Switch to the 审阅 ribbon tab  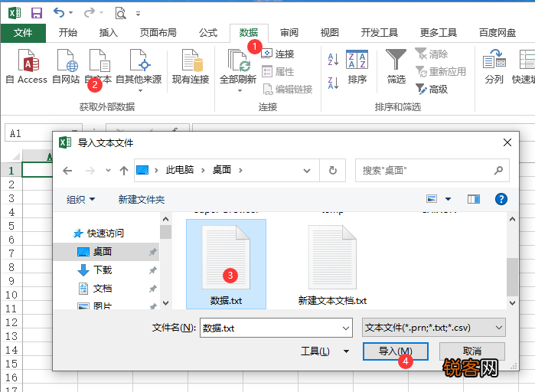289,33
